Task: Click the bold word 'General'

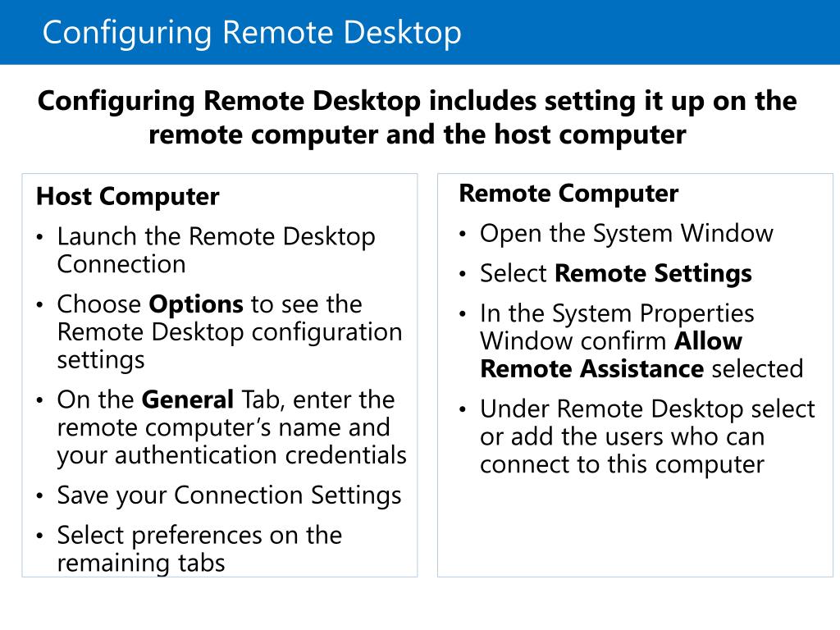Action: pyautogui.click(x=188, y=399)
